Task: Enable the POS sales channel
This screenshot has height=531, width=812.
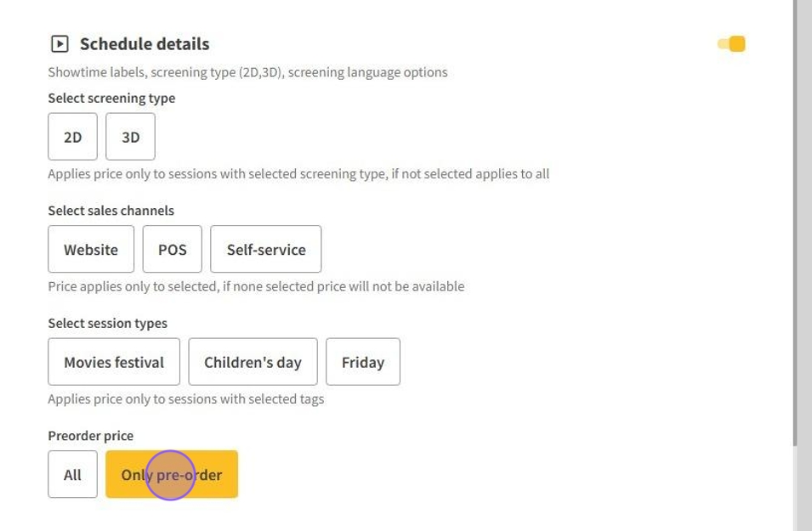Action: point(173,250)
